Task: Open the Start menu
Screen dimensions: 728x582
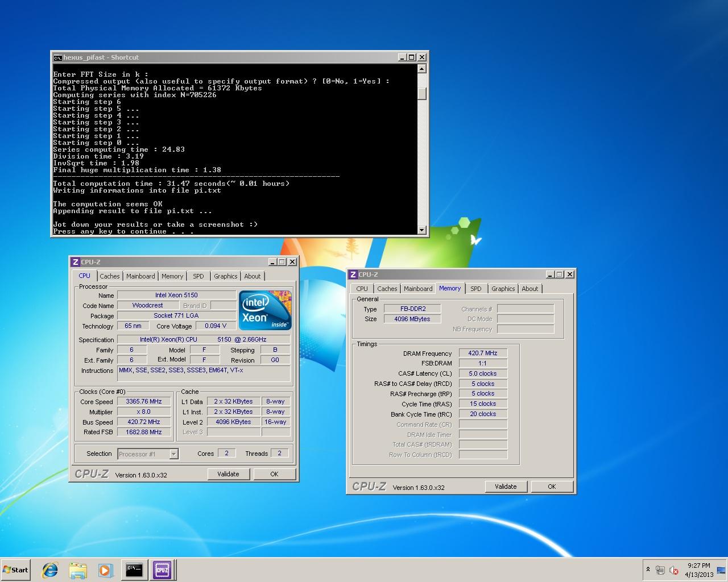Action: pyautogui.click(x=16, y=569)
